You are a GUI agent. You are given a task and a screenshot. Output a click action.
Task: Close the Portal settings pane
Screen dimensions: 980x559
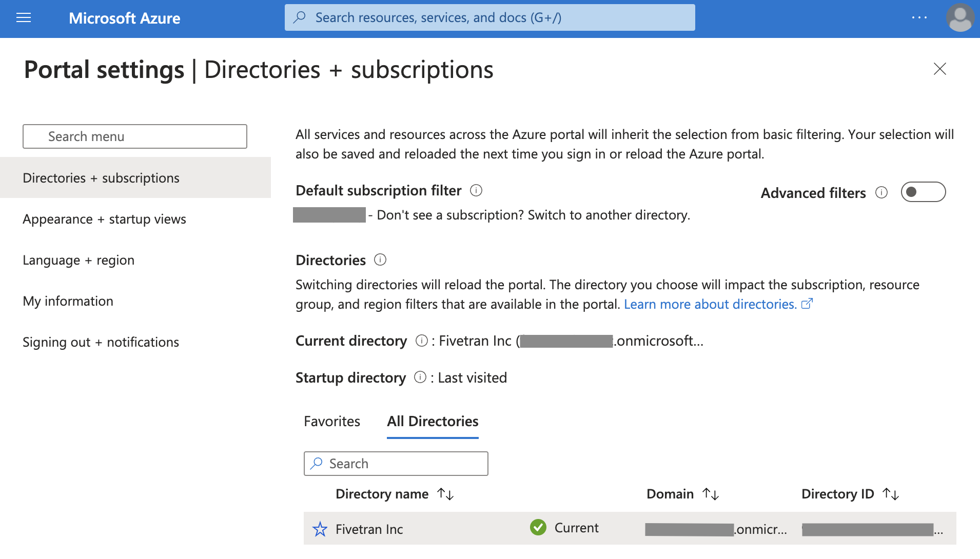coord(939,69)
